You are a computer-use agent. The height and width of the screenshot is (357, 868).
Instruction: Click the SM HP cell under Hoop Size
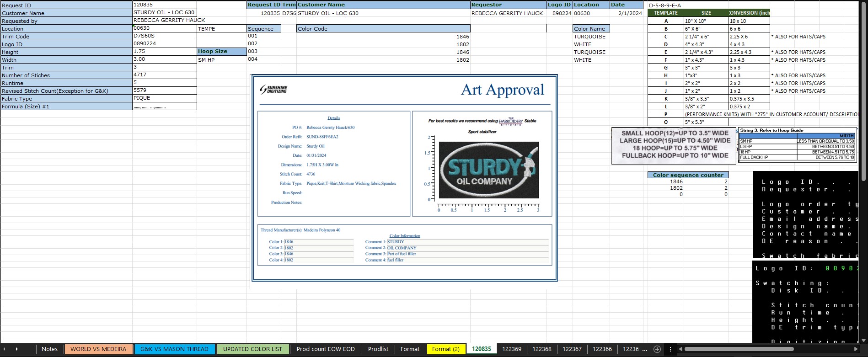(222, 60)
